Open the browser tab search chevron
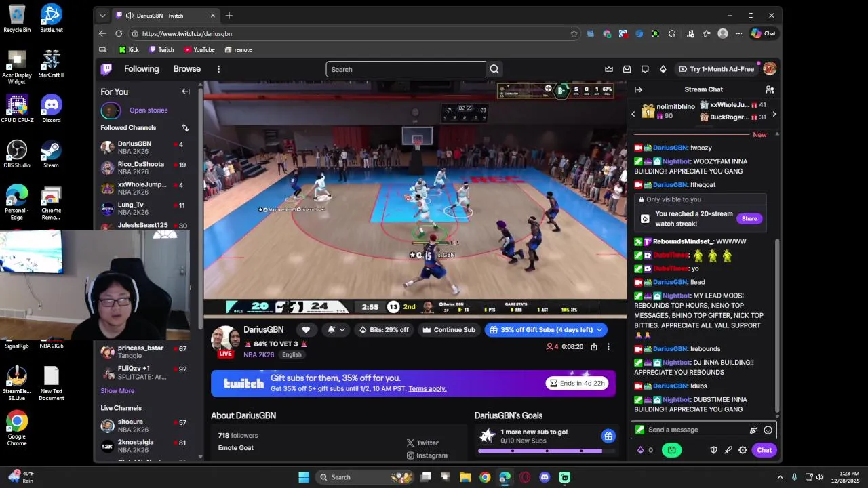Viewport: 868px width, 488px height. click(102, 16)
